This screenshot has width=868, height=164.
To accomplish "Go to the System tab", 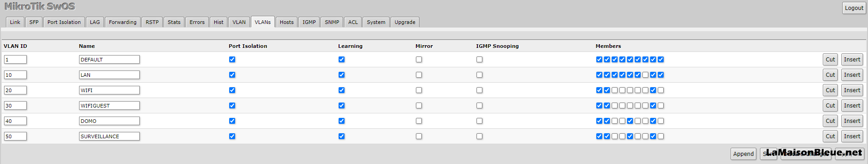I will coord(376,22).
